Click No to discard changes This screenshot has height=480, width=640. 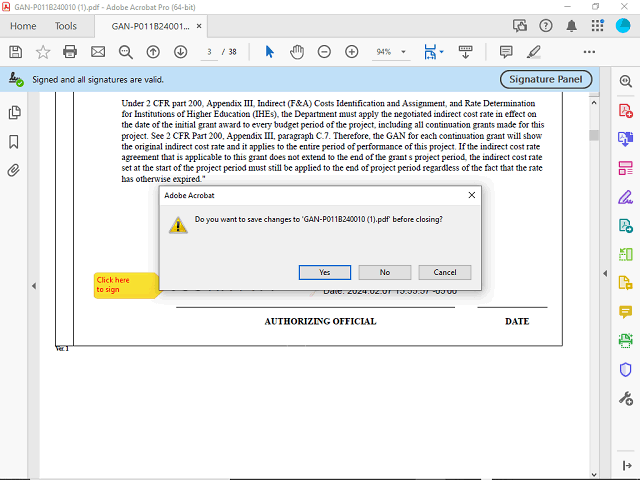click(384, 272)
